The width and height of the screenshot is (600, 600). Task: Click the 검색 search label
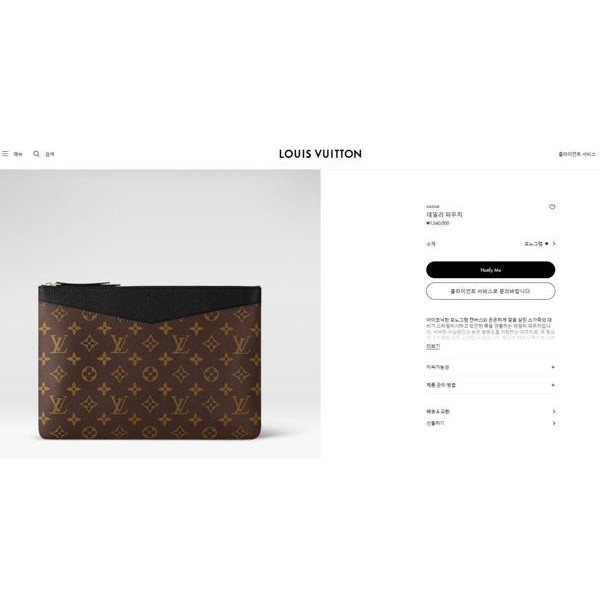pos(50,154)
